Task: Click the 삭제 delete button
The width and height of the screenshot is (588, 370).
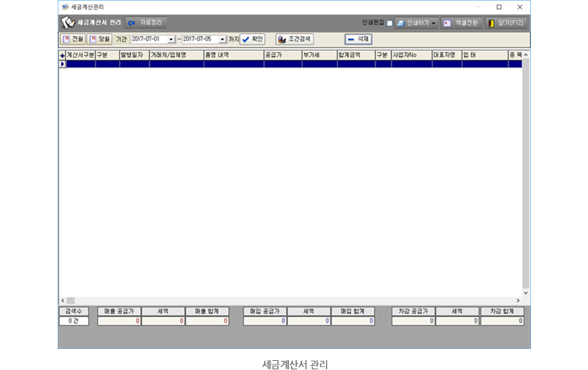Action: pyautogui.click(x=358, y=39)
